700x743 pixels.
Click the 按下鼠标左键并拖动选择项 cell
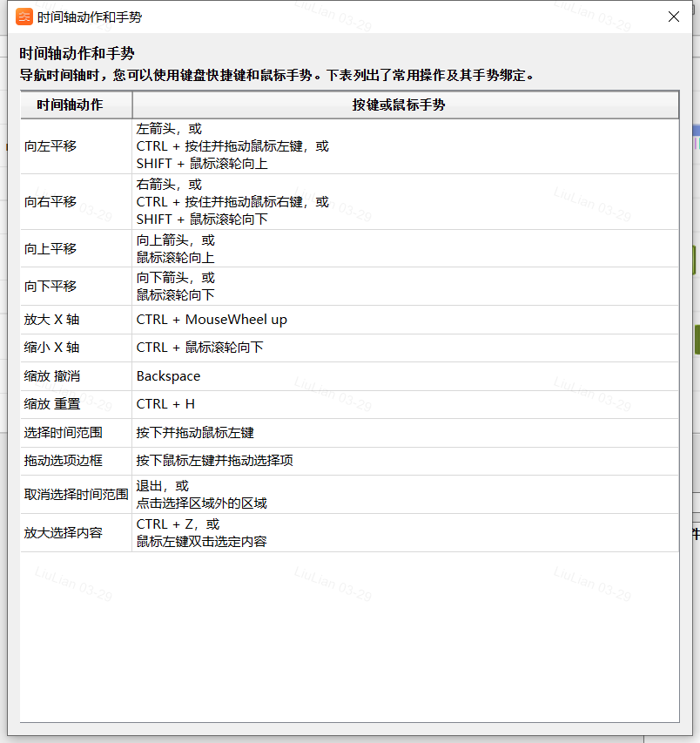(406, 461)
